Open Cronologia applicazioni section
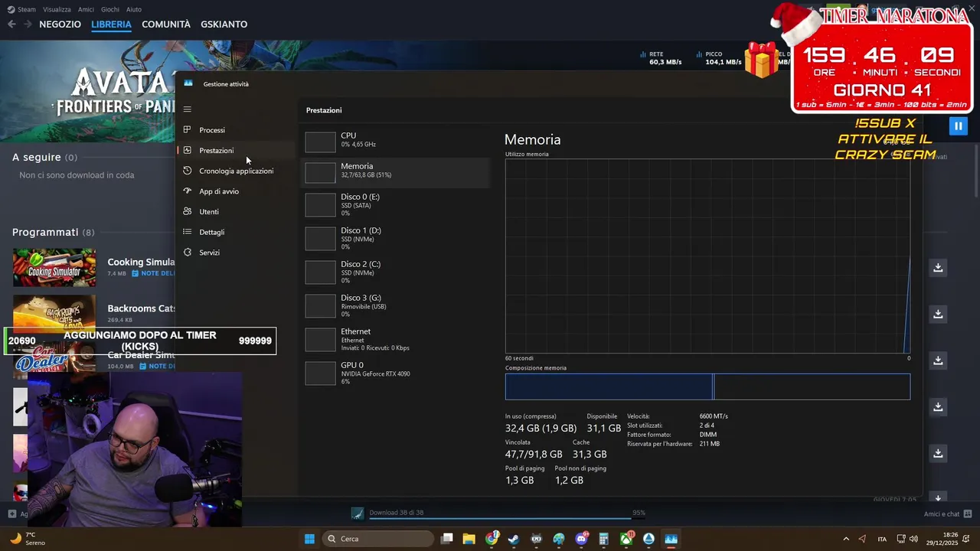The width and height of the screenshot is (980, 551). (236, 171)
